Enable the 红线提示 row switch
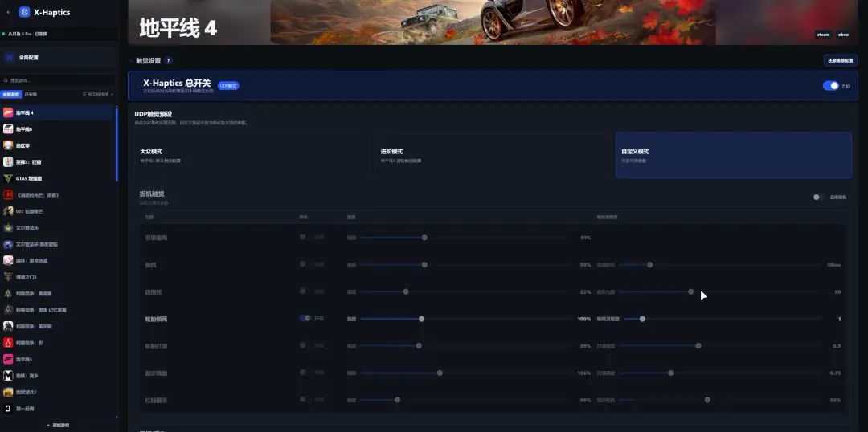The width and height of the screenshot is (868, 432). [305, 399]
